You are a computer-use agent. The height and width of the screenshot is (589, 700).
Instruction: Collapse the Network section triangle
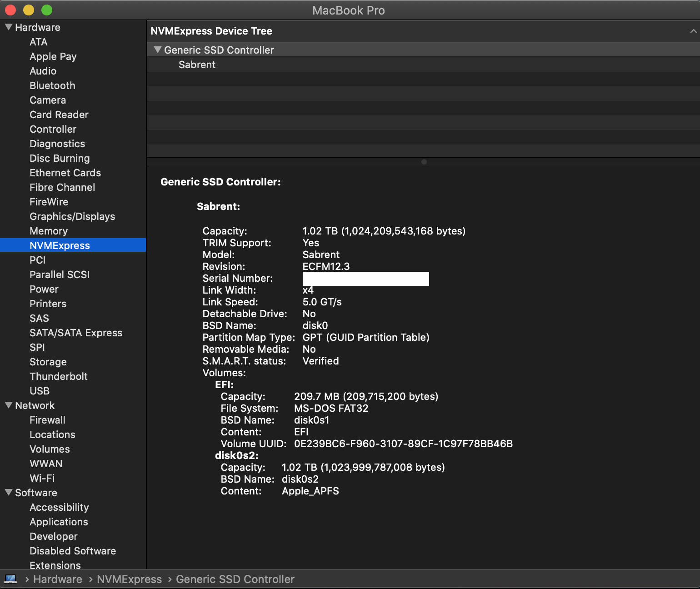pyautogui.click(x=9, y=405)
